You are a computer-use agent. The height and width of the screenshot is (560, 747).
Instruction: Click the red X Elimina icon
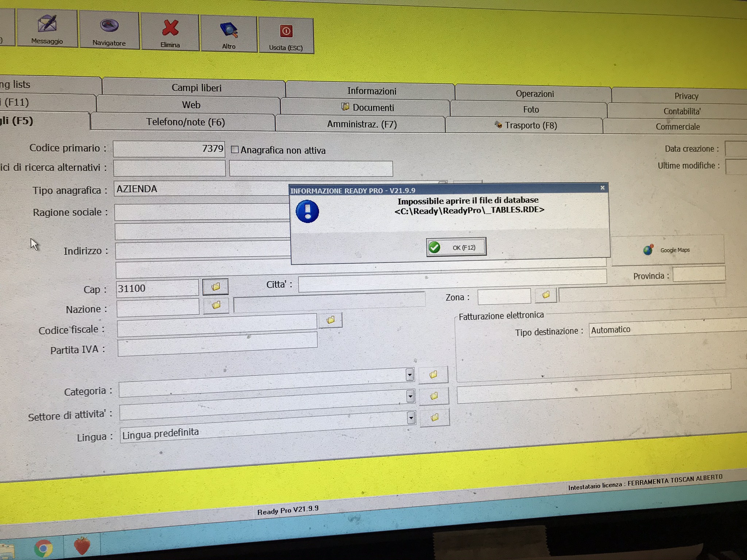point(170,28)
